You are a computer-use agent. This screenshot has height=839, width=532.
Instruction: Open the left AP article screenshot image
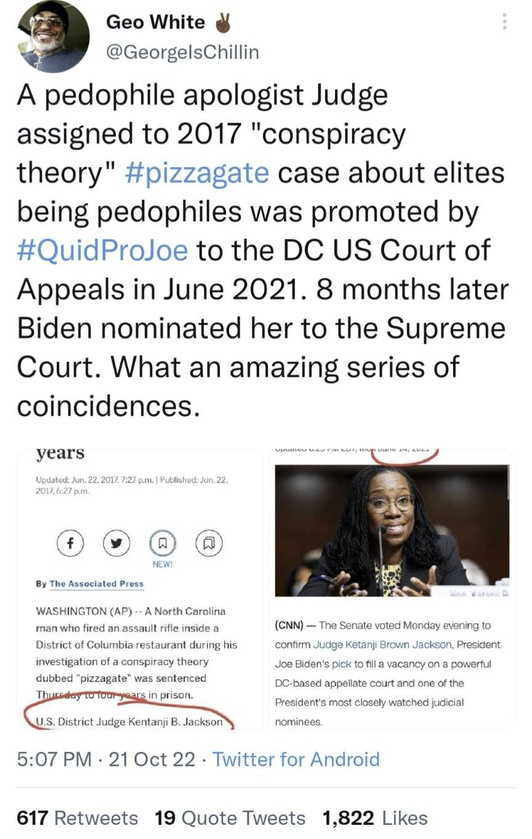(x=140, y=589)
